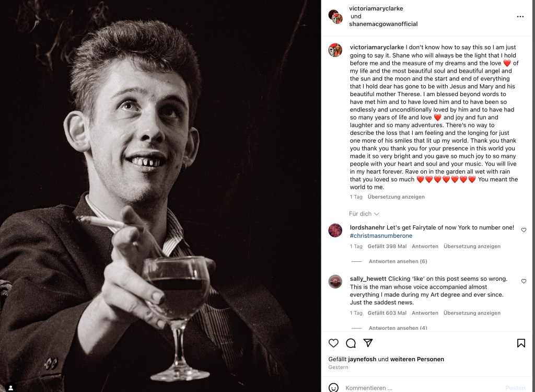Expand the 'Für dich' comment sorting dropdown
This screenshot has height=392, width=535.
[x=364, y=214]
